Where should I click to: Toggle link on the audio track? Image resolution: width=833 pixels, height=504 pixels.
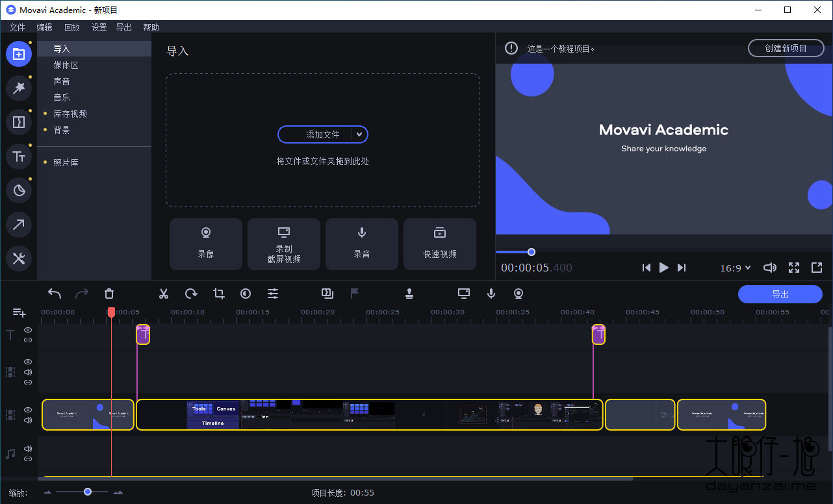coord(28,459)
